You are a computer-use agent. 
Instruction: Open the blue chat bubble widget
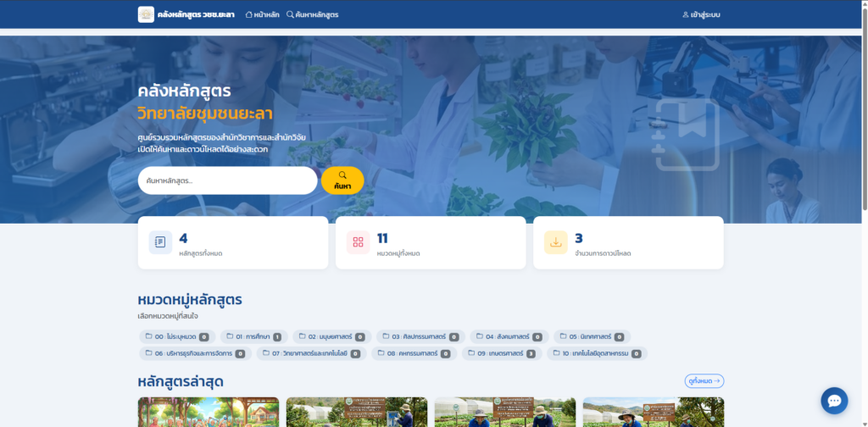834,401
